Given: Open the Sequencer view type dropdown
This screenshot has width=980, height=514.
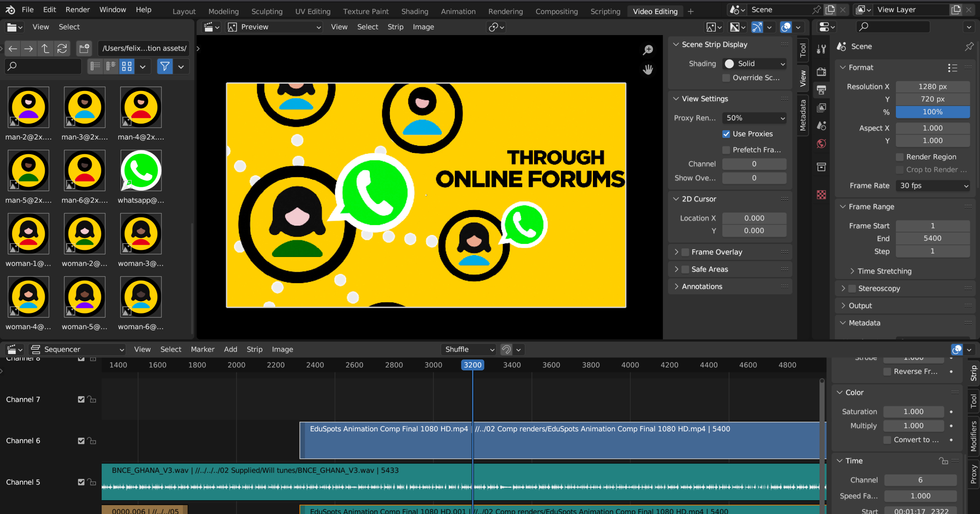Looking at the screenshot, I should coord(78,350).
